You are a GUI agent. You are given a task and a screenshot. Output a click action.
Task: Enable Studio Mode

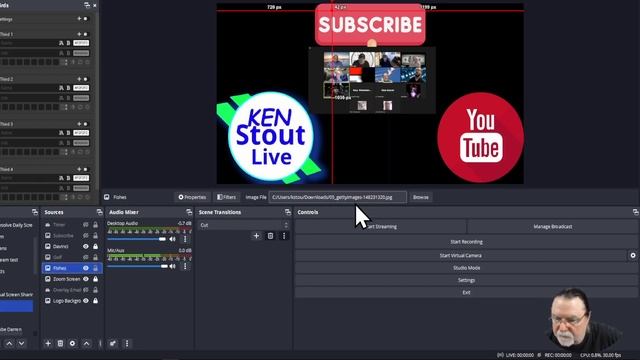[x=466, y=268]
